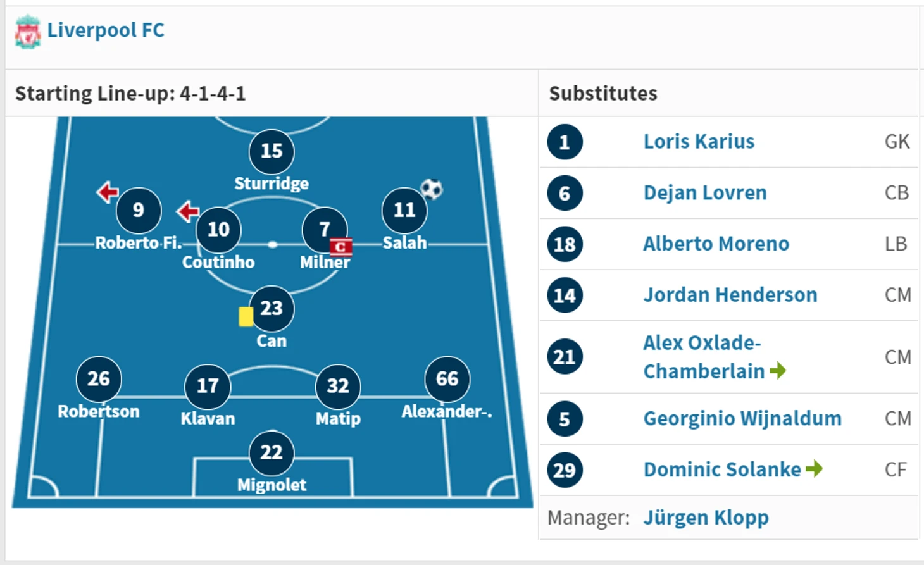Select number 22 Mignolet's goalkeeper circle
Image resolution: width=924 pixels, height=565 pixels.
click(272, 452)
